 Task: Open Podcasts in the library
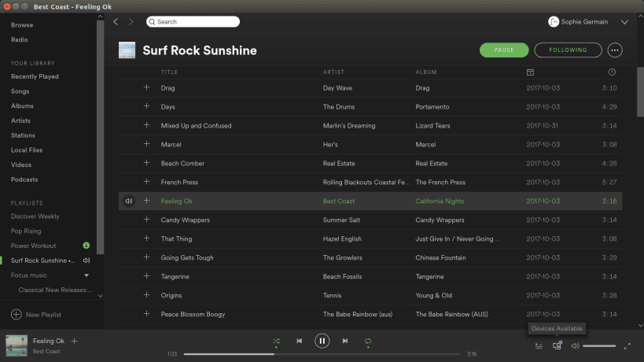[x=24, y=179]
